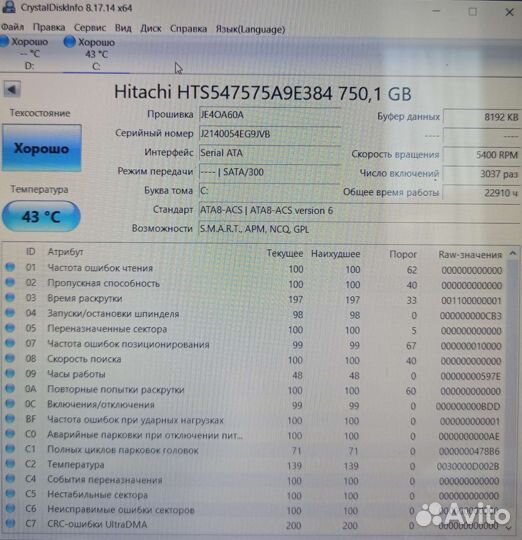Click status icon of C6 Неисправимые ошибки секторов
This screenshot has width=522, height=540.
click(x=10, y=508)
